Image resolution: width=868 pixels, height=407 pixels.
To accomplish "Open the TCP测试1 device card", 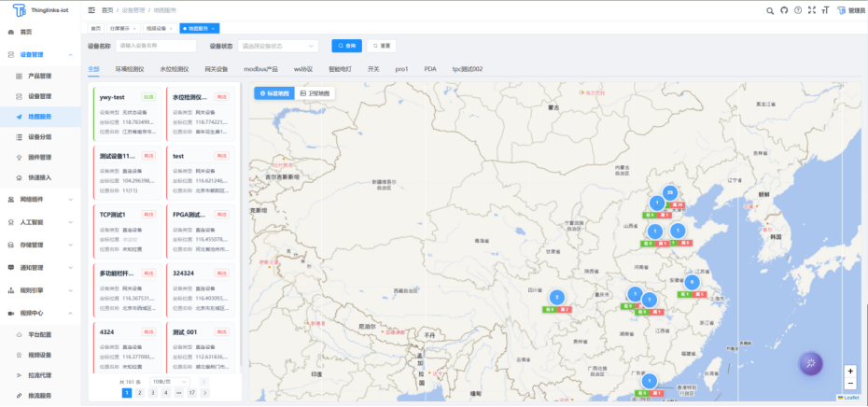I will 127,232.
